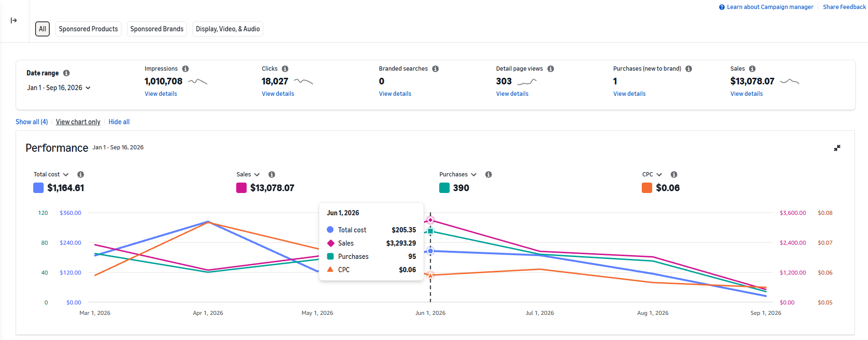Click the CPC triangle marker at Jun 1
868x340 pixels.
430,275
